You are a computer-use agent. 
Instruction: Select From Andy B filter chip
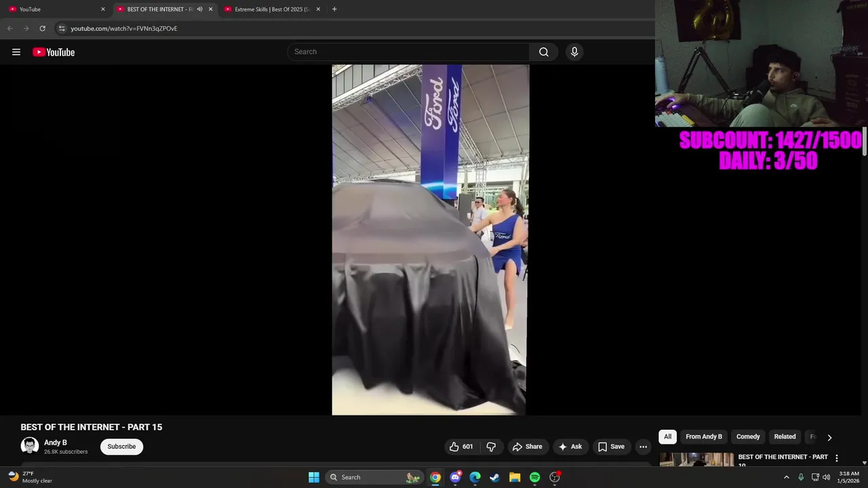tap(704, 436)
